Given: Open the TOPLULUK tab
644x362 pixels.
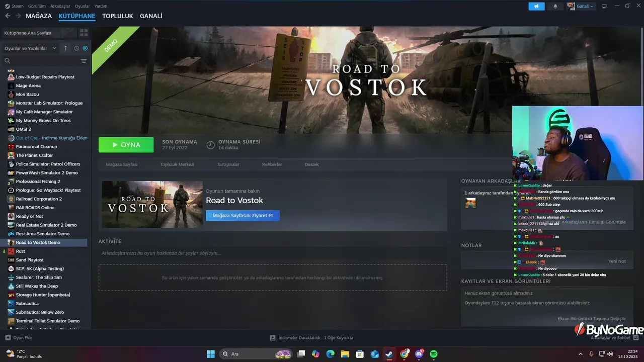Looking at the screenshot, I should 117,16.
